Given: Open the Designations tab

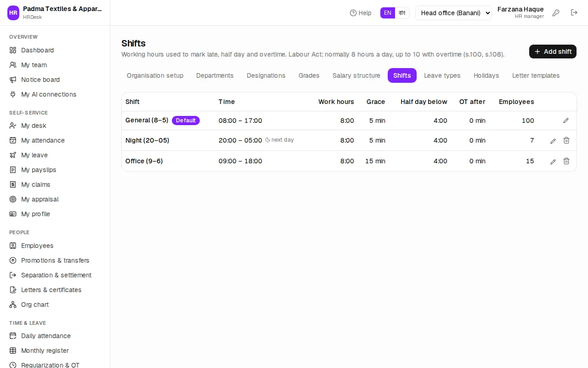Looking at the screenshot, I should 266,75.
